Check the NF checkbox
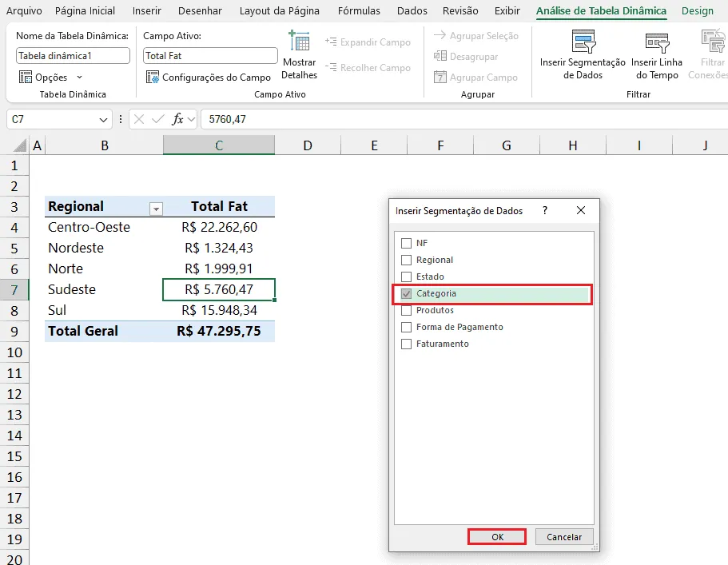The width and height of the screenshot is (728, 565). pos(406,243)
